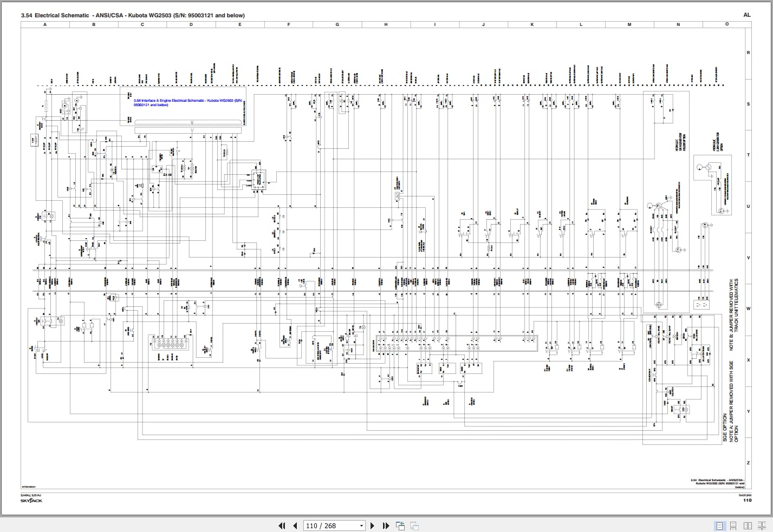Click row letter W on the grid
This screenshot has height=532, width=773.
point(749,309)
